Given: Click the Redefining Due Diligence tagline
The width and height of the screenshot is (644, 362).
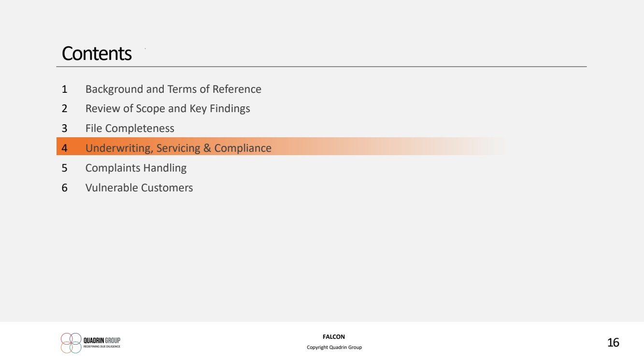Looking at the screenshot, I should tap(102, 347).
